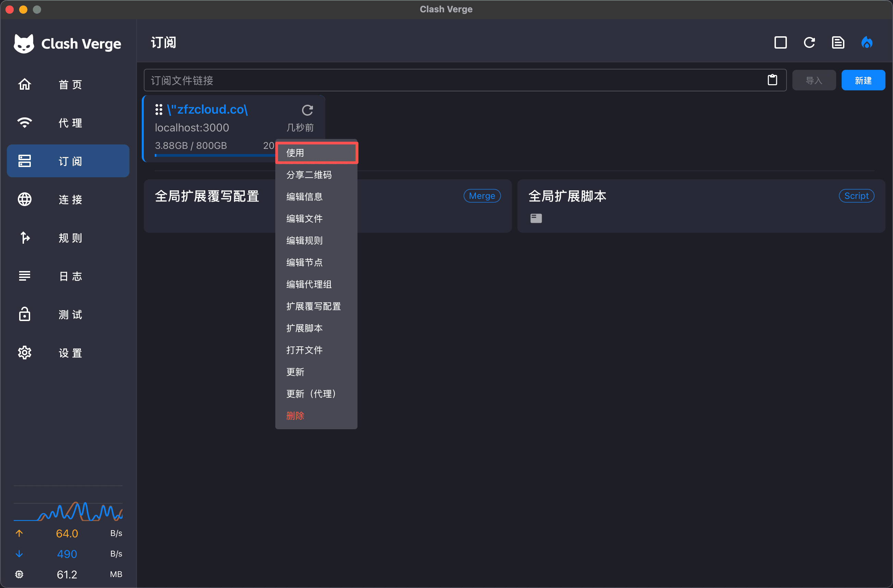The image size is (893, 588).
Task: Click the 新建 new profile button
Action: pos(863,80)
